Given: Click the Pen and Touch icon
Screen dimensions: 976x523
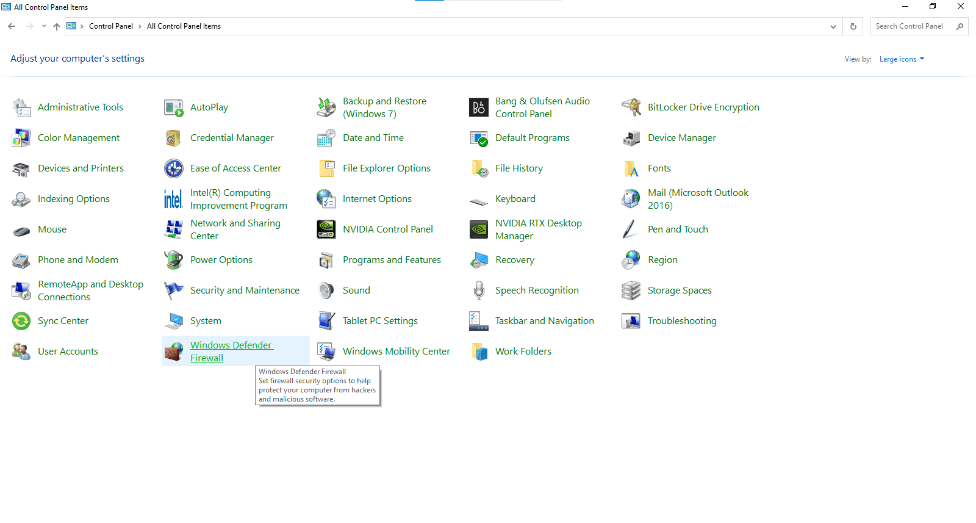Looking at the screenshot, I should coord(631,229).
